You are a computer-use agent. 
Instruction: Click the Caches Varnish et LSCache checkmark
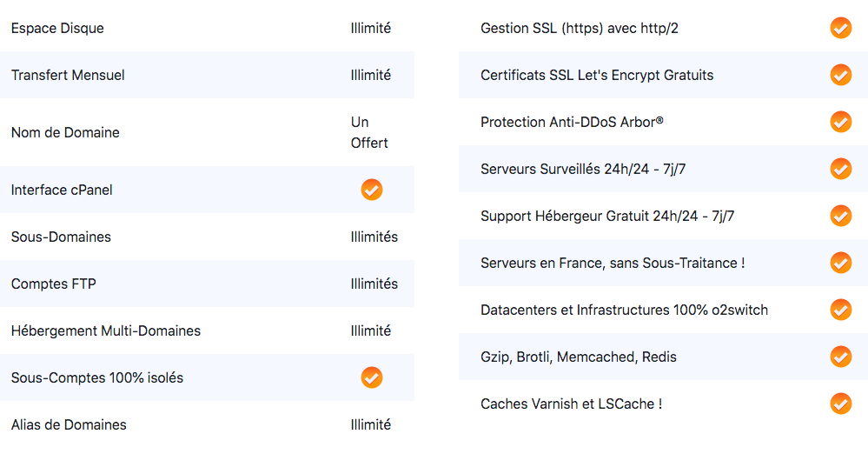tap(840, 404)
